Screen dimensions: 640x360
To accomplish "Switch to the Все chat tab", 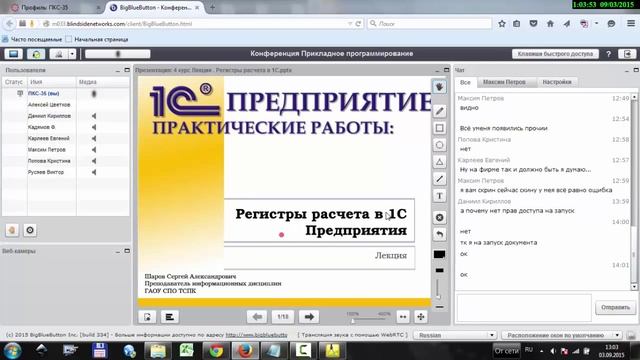I will coord(465,82).
